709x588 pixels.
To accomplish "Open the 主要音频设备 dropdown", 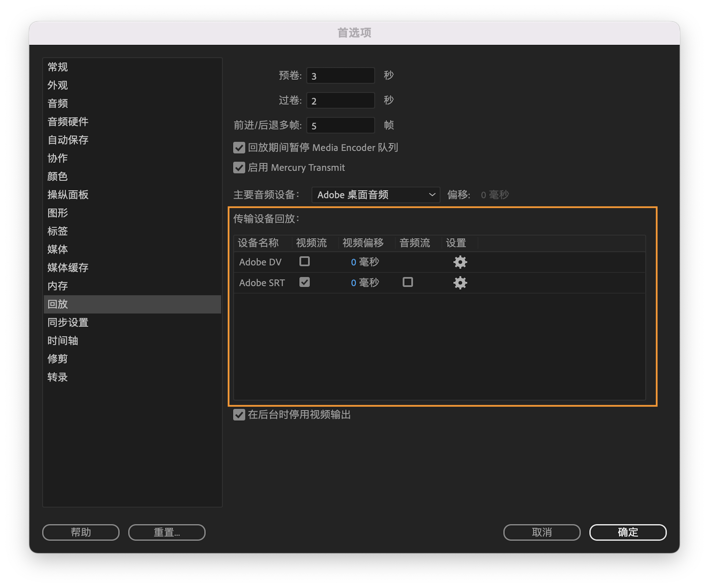I will (375, 195).
